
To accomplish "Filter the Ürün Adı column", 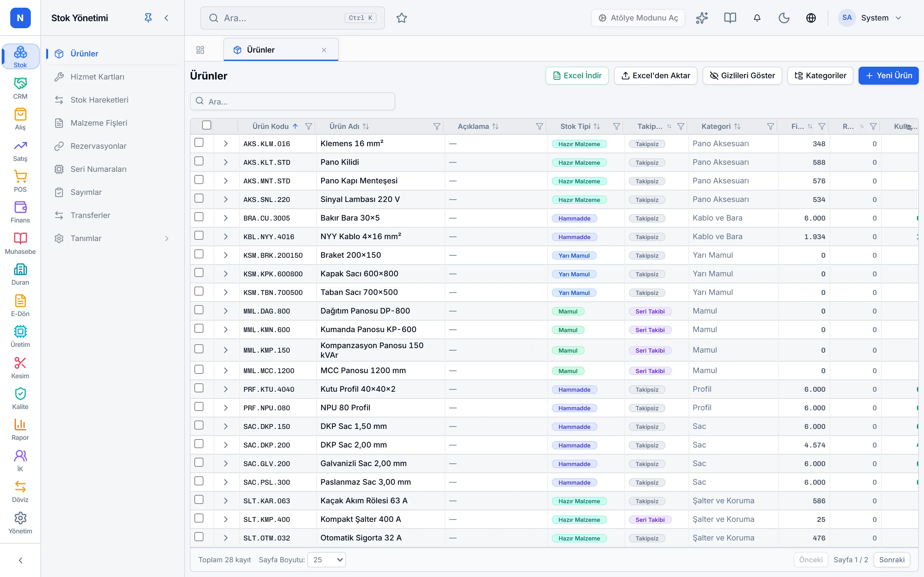I will click(x=437, y=126).
